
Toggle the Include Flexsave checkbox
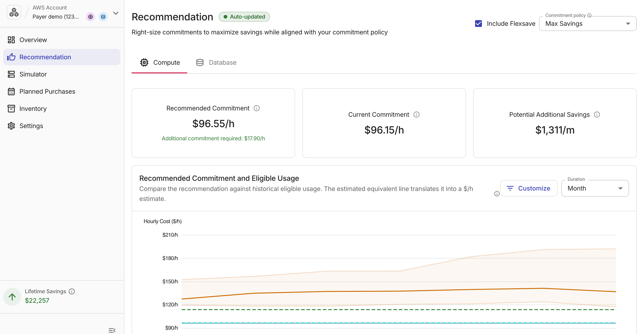coord(478,24)
